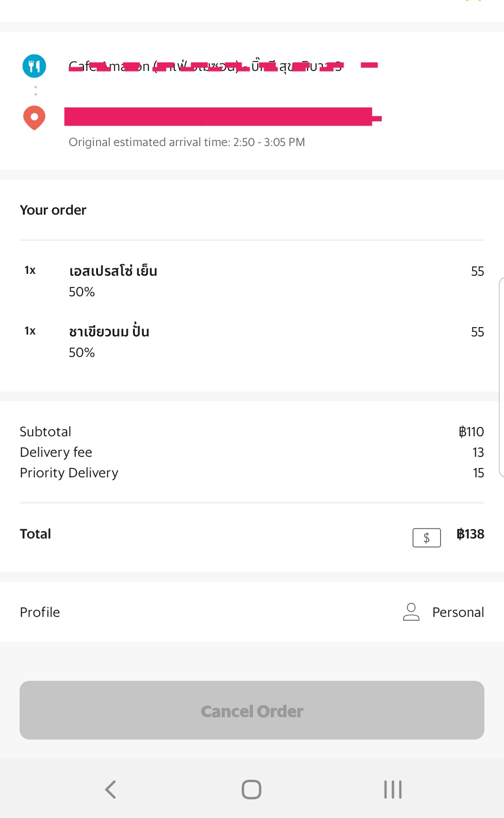This screenshot has height=818, width=504.
Task: Tap the first iced espresso order item
Action: tap(252, 281)
